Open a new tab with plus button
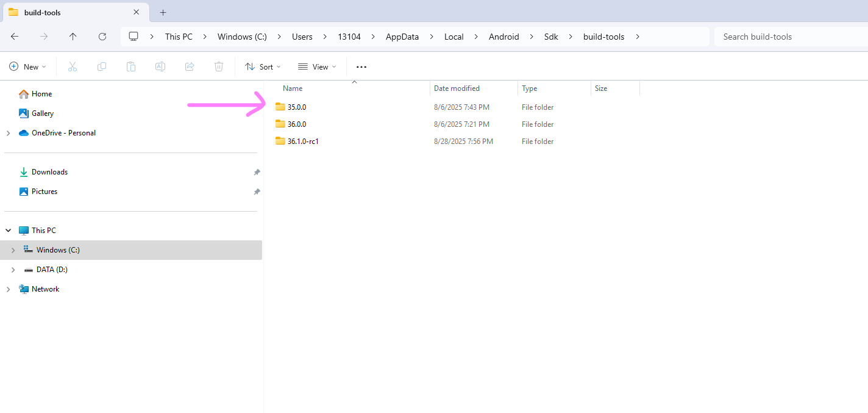The height and width of the screenshot is (413, 868). click(163, 12)
